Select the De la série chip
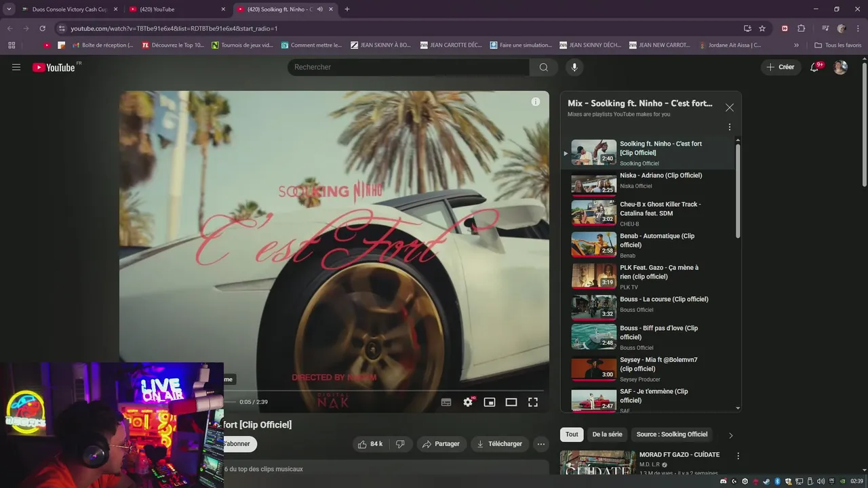 point(607,434)
